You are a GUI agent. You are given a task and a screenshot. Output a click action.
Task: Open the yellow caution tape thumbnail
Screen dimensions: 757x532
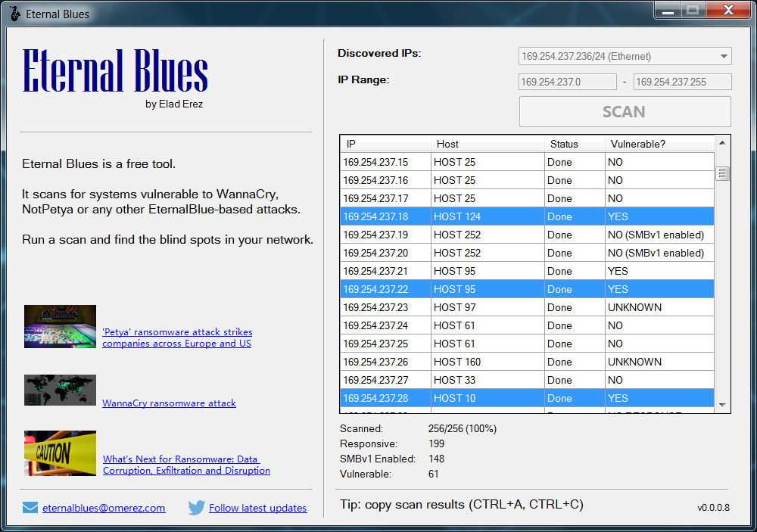[60, 453]
